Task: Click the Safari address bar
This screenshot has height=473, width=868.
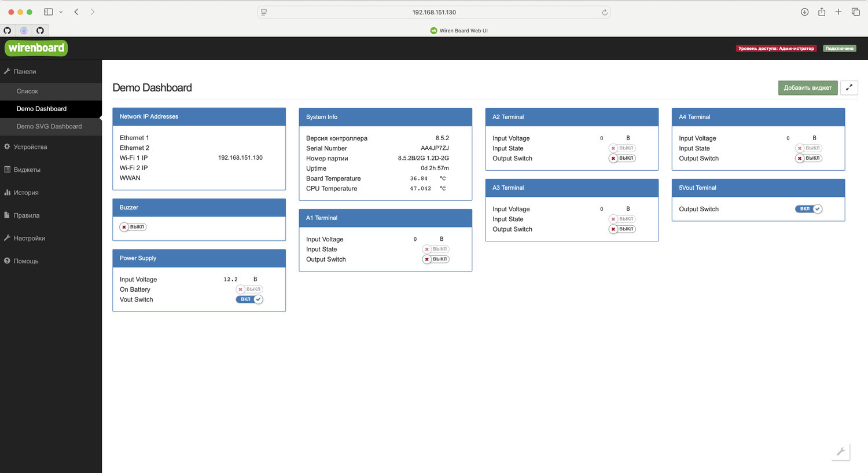Action: pos(434,12)
